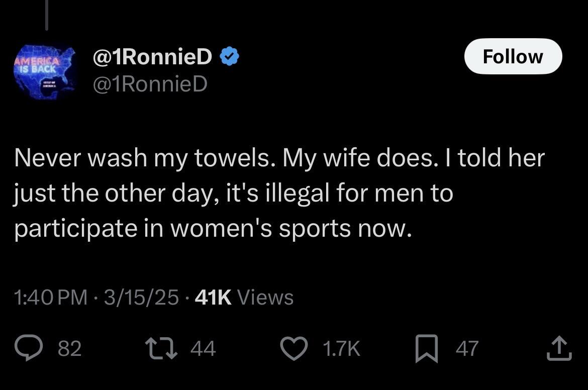Repost the tweet using the retweet icon
This screenshot has width=588, height=390.
[x=161, y=348]
